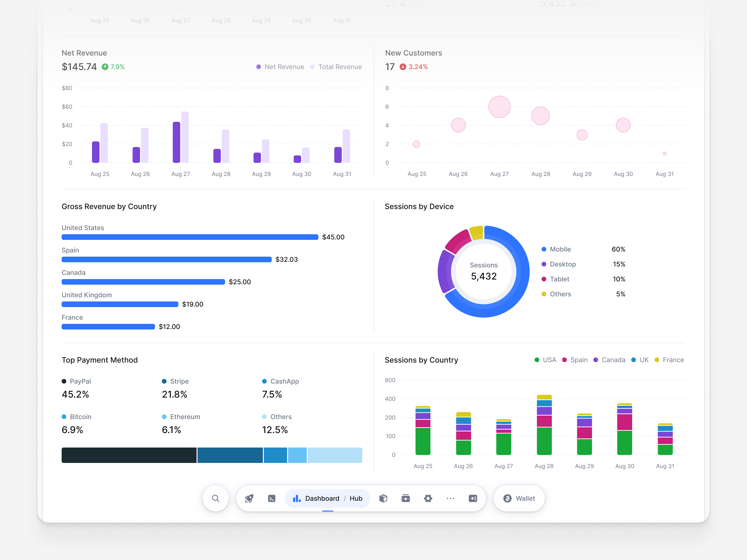The height and width of the screenshot is (560, 747).
Task: Open the payments cash icon in the dock
Action: coord(405,498)
